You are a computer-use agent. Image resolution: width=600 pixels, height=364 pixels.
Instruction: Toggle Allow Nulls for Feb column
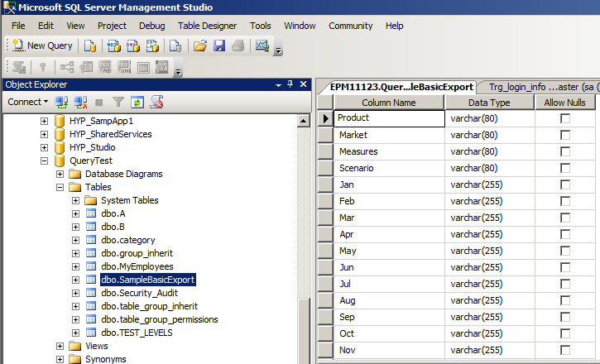tap(564, 201)
